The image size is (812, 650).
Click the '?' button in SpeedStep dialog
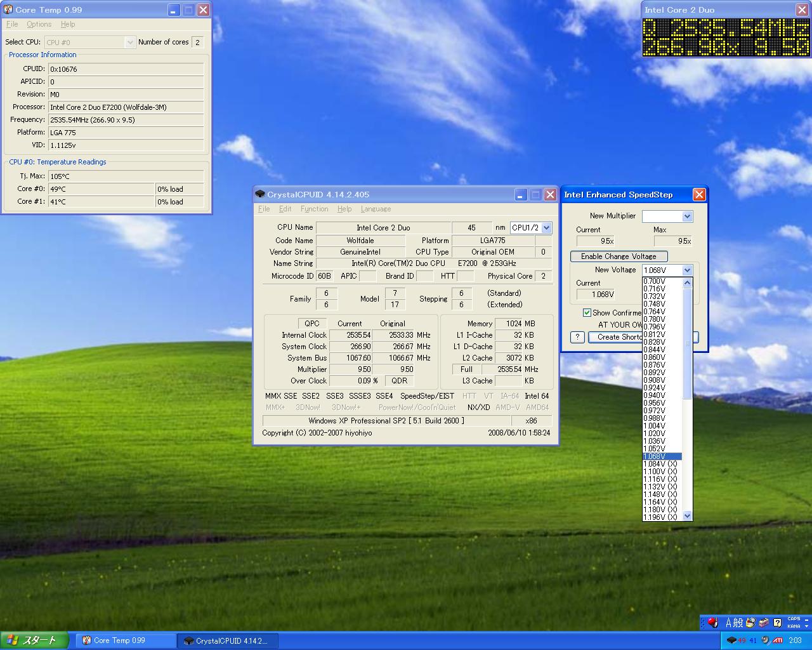point(577,337)
